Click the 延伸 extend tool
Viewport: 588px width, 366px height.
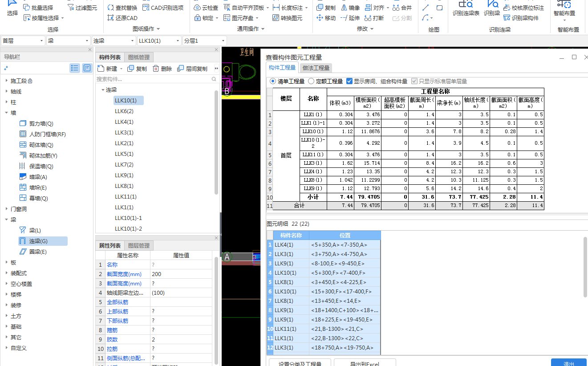pos(350,18)
